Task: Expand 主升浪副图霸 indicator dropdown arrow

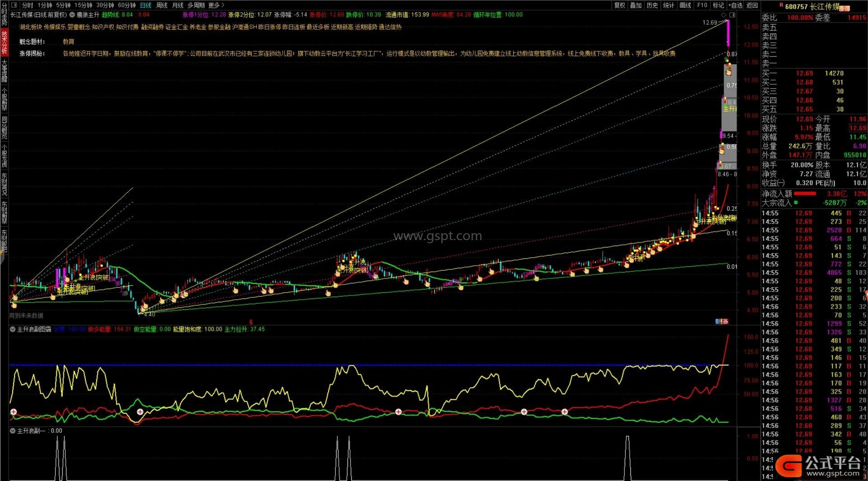Action: coord(13,330)
